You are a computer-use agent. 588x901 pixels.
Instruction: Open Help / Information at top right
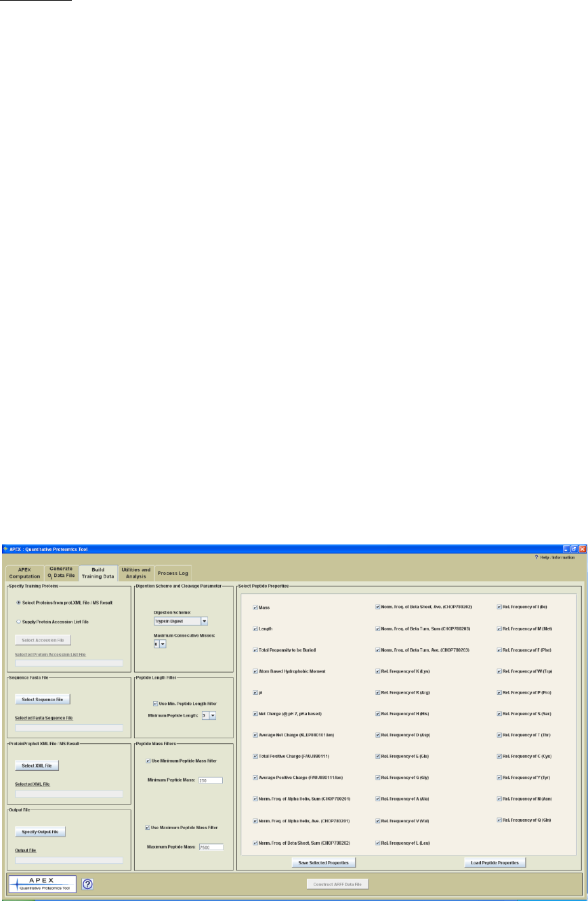554,557
